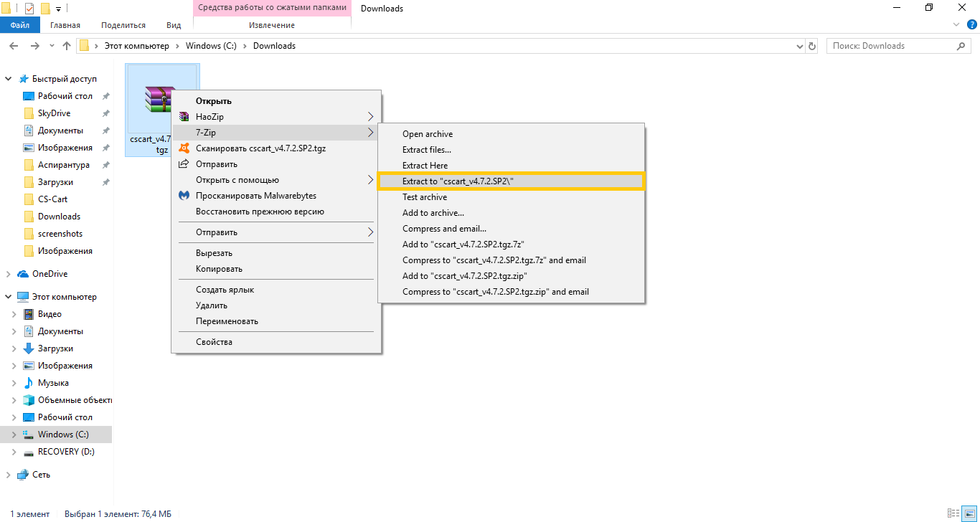This screenshot has width=980, height=522.
Task: Click the Malwarebytes icon in context menu
Action: [184, 196]
